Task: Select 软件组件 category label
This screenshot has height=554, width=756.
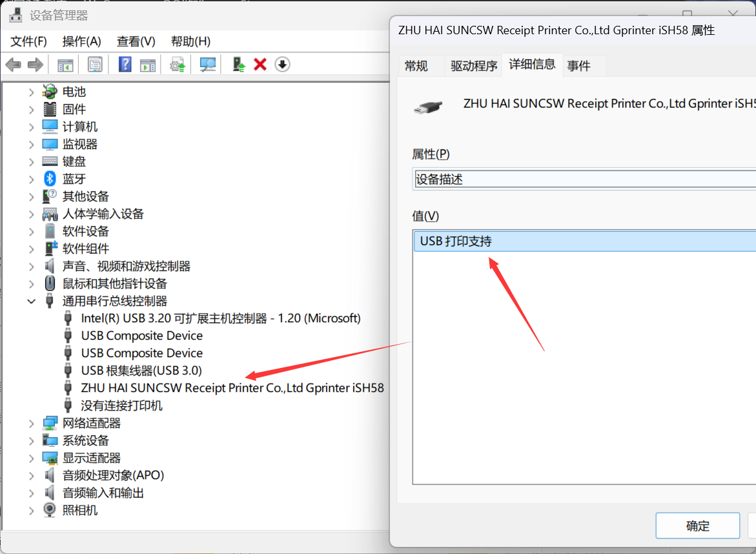Action: tap(85, 249)
